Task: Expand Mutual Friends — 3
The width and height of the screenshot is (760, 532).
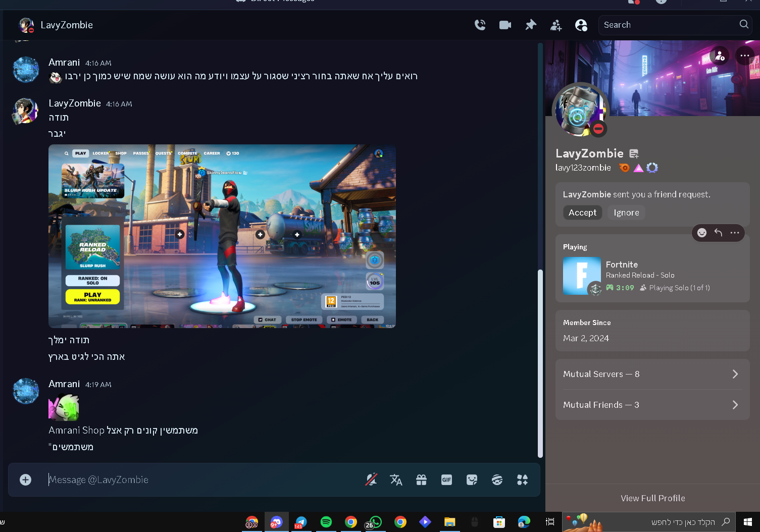Action: click(x=652, y=405)
